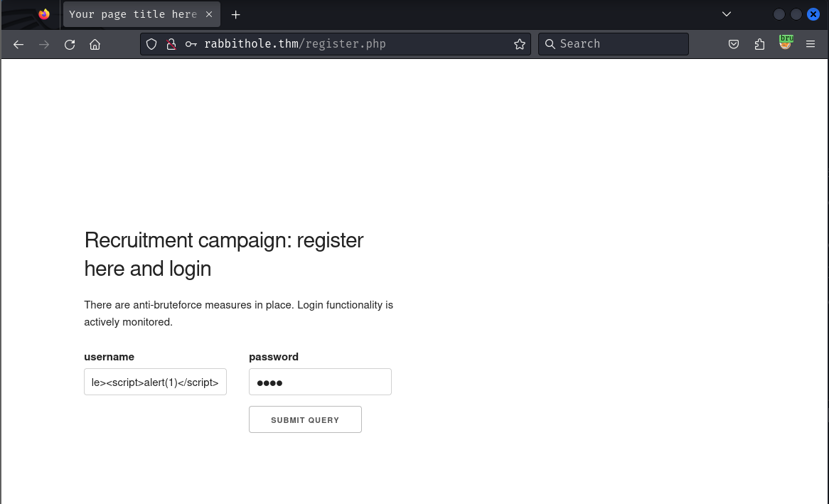Image resolution: width=829 pixels, height=504 pixels.
Task: Select the 'Your page title here' tab
Action: [133, 14]
